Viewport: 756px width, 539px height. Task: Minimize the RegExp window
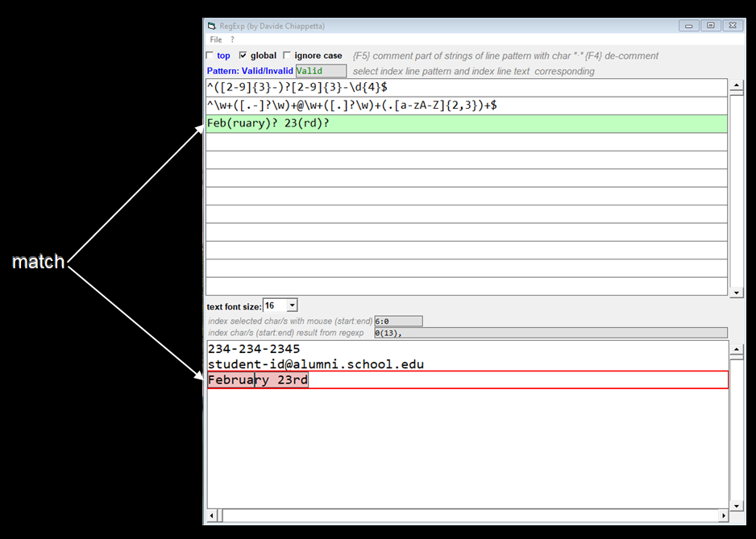pos(688,26)
